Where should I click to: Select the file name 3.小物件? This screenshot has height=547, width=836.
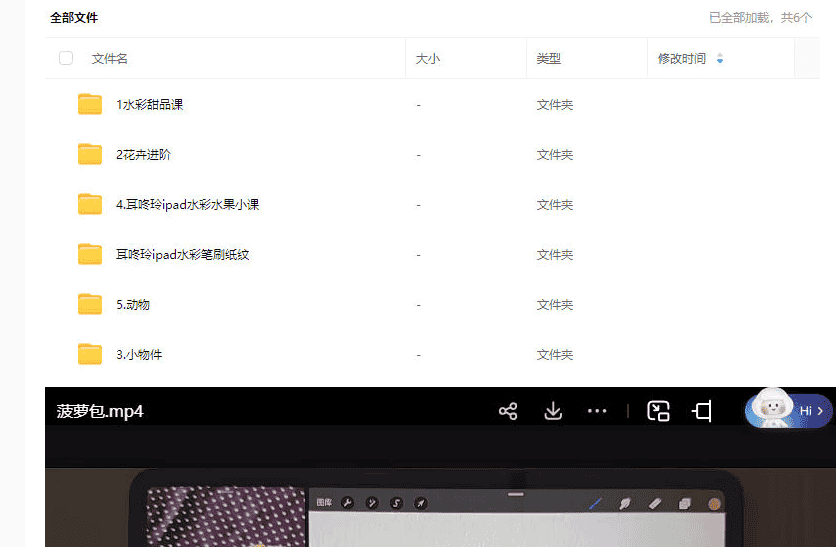pos(139,355)
